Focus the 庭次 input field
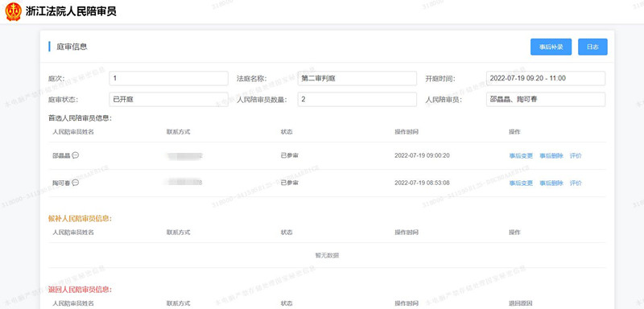This screenshot has width=644, height=309. (168, 78)
